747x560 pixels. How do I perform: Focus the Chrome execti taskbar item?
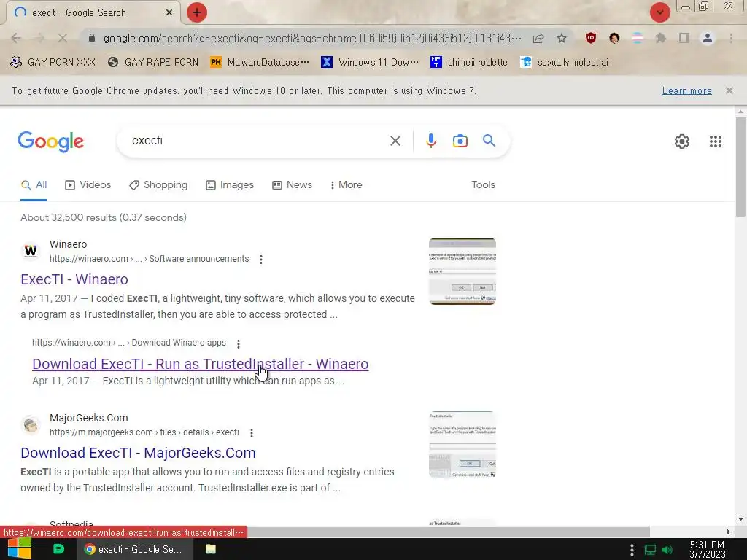pos(135,549)
